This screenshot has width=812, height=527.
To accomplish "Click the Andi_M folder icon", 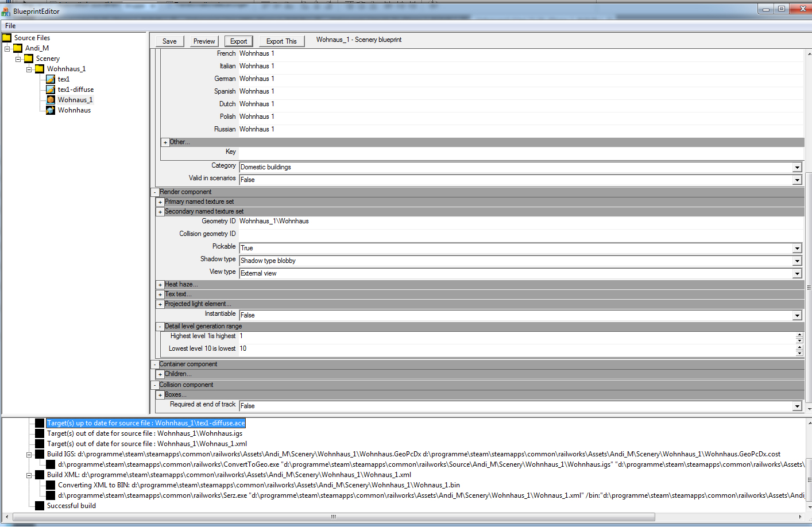I will 18,48.
